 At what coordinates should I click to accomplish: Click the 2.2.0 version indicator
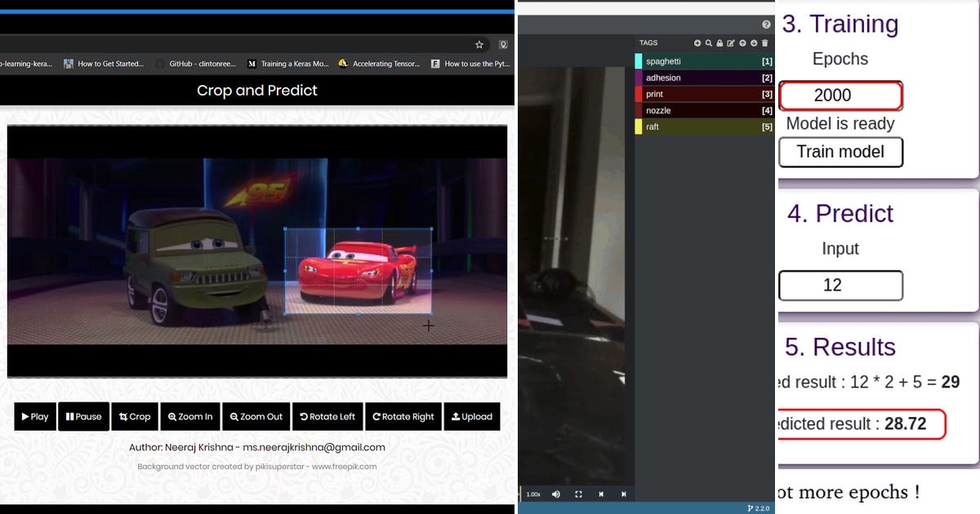pos(759,508)
